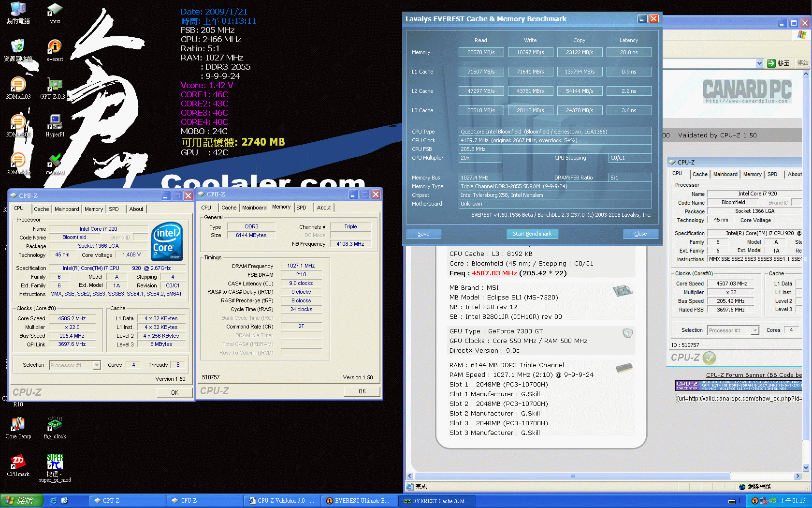Launch CPUmark desktop shortcut
Viewport: 812px width, 508px height.
point(18,466)
